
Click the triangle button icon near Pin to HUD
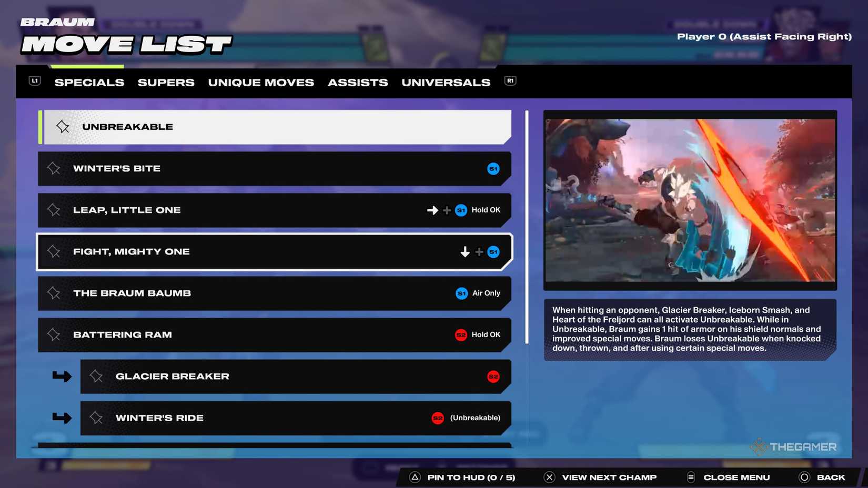[x=415, y=477]
